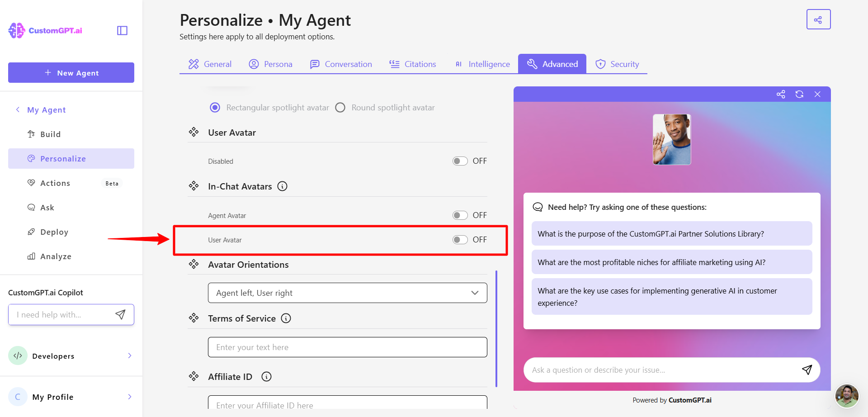The image size is (868, 417).
Task: Enable the Agent Avatar toggle
Action: [460, 215]
